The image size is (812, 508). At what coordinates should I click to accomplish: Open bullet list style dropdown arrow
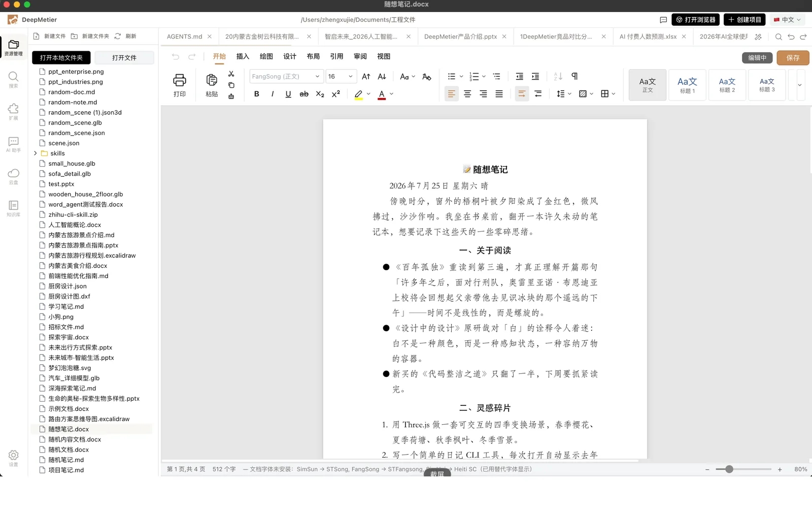461,77
